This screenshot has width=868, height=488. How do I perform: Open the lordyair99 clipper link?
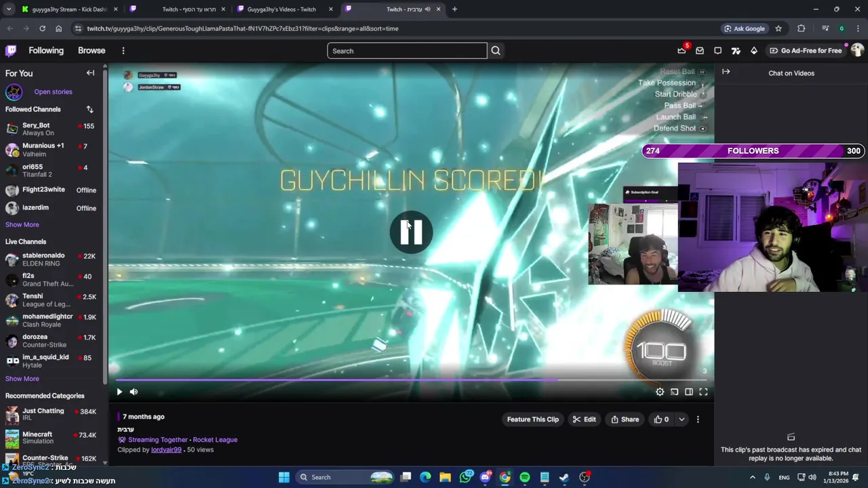pyautogui.click(x=166, y=450)
